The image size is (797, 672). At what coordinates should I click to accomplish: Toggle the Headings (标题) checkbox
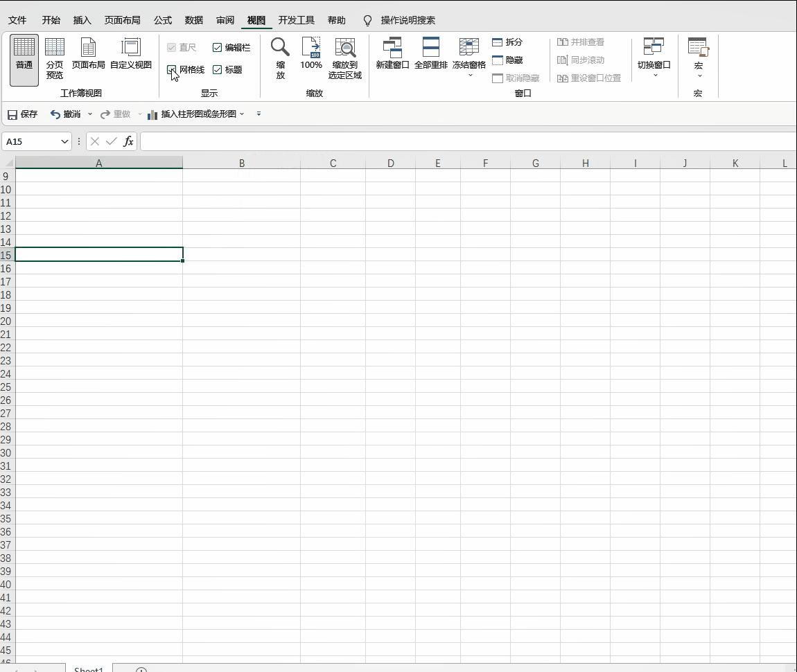218,70
